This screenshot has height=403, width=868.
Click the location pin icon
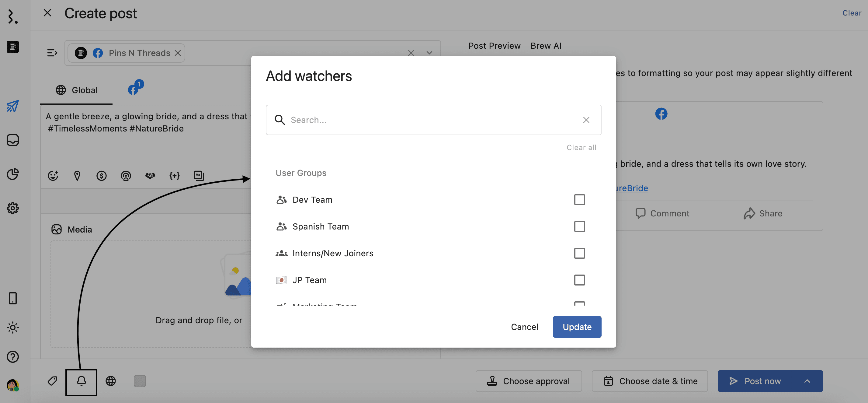77,175
